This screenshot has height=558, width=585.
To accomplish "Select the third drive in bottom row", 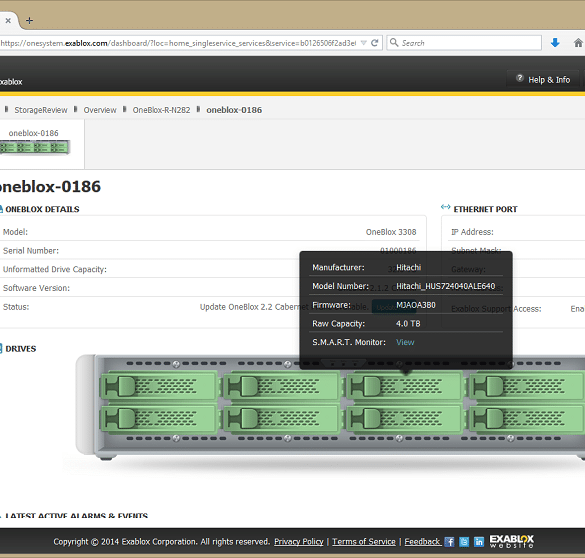I will (x=404, y=418).
